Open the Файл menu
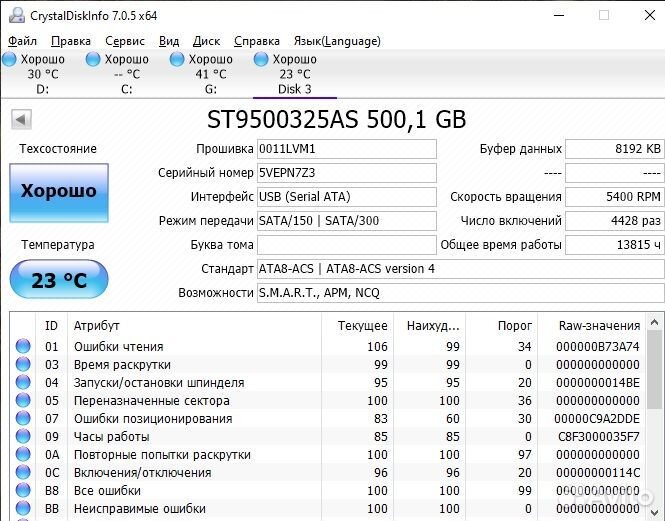Screen dimensions: 665x521 tap(22, 41)
